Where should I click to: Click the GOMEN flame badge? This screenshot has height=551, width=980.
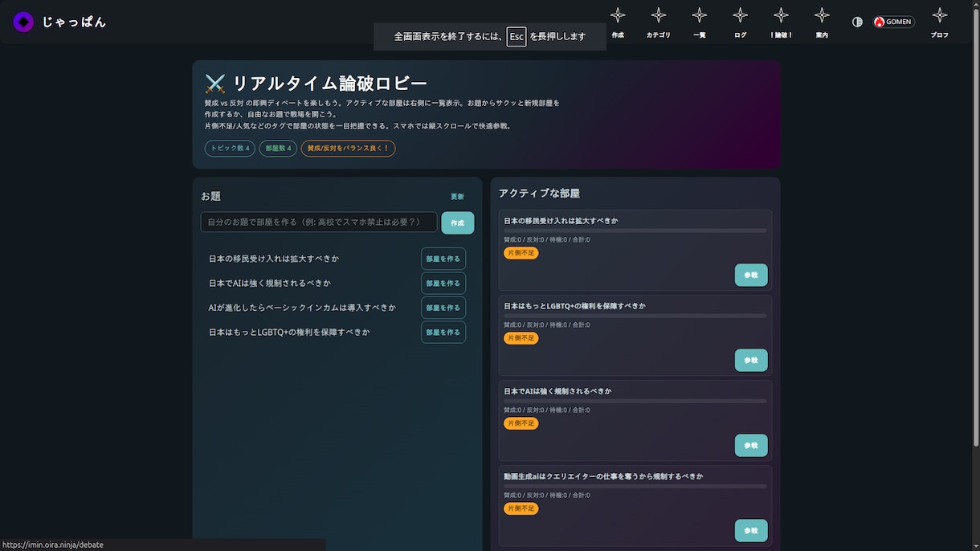click(894, 22)
